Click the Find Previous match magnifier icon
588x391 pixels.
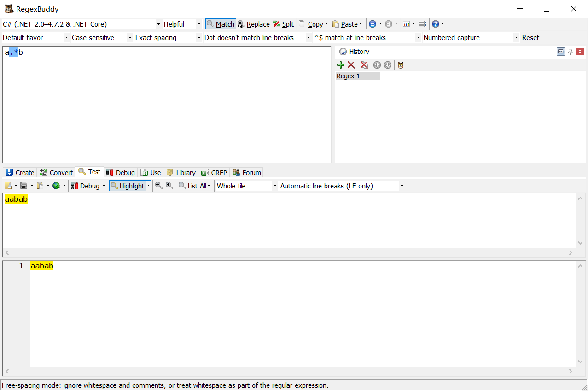(159, 186)
